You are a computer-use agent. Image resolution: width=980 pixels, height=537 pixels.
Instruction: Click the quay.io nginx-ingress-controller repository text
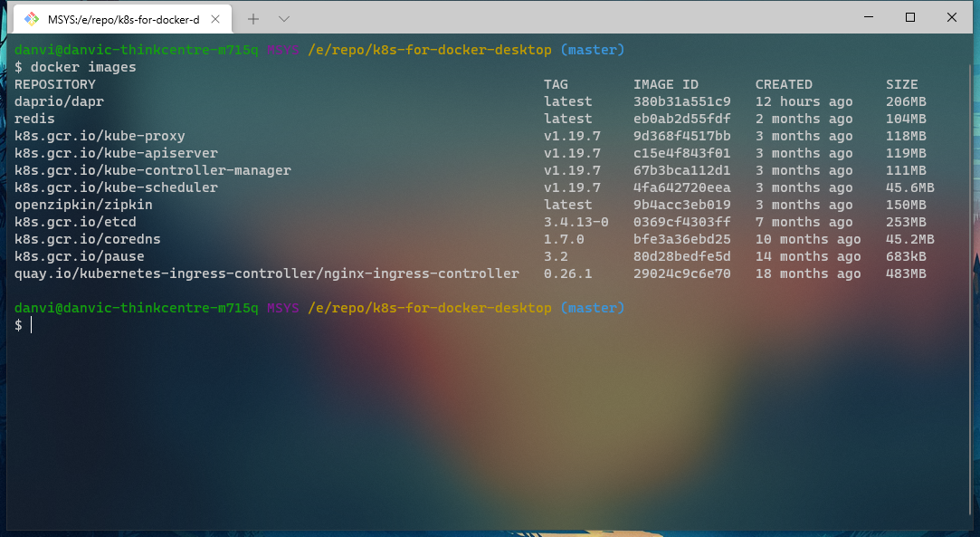click(x=267, y=273)
